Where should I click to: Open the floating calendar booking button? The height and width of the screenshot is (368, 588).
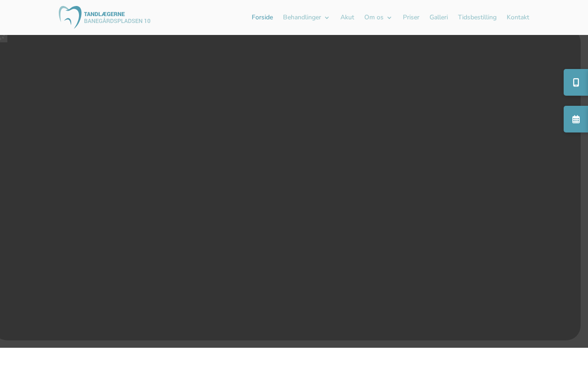point(576,119)
